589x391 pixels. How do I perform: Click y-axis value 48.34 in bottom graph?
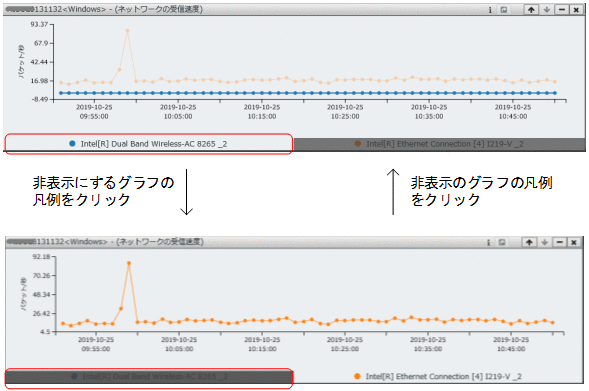(41, 294)
